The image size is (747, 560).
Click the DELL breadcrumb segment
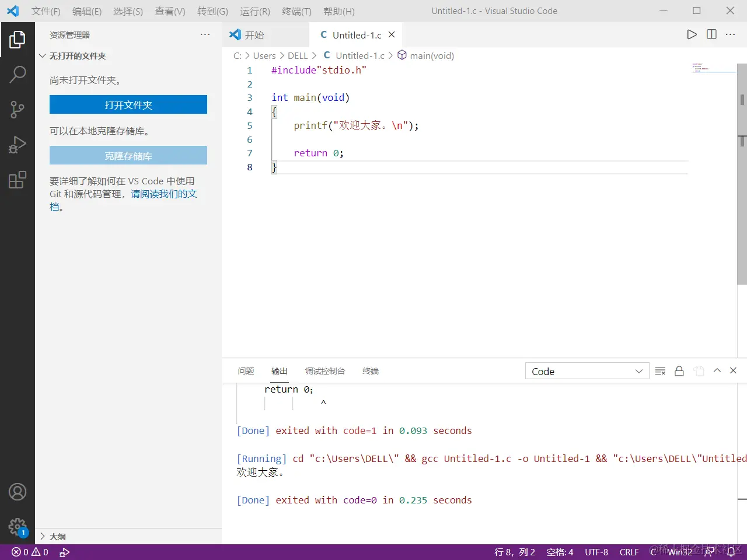pyautogui.click(x=298, y=55)
